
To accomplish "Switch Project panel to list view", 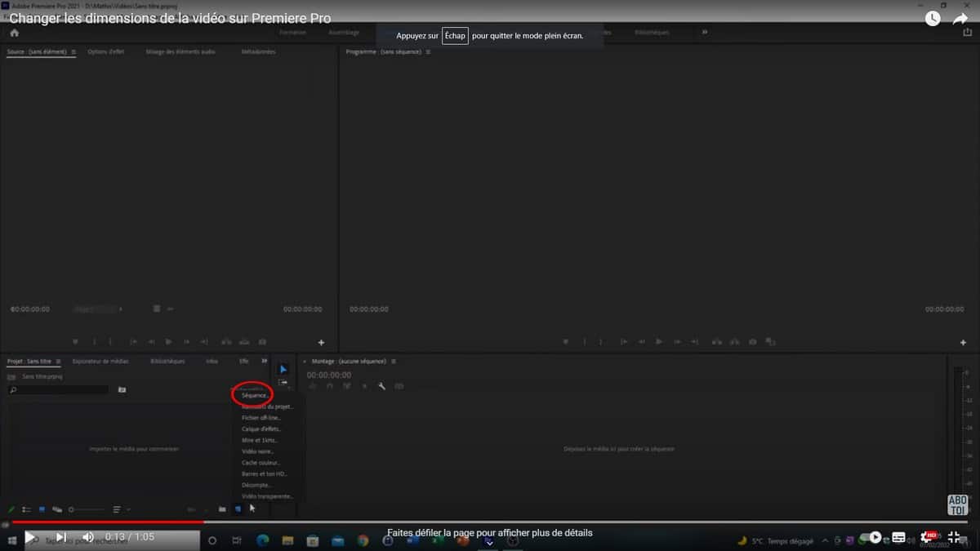I will tap(26, 509).
